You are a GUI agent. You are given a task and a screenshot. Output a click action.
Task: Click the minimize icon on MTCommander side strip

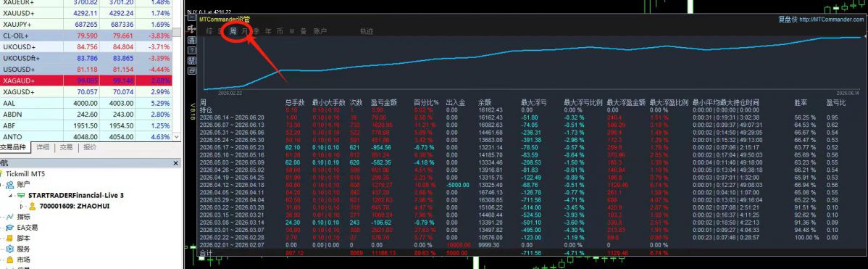click(x=191, y=17)
